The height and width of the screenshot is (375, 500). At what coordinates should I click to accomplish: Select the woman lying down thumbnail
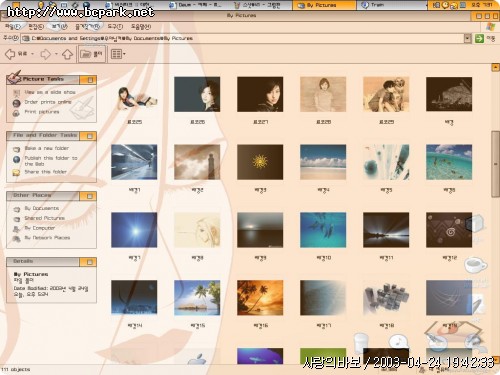pyautogui.click(x=134, y=94)
